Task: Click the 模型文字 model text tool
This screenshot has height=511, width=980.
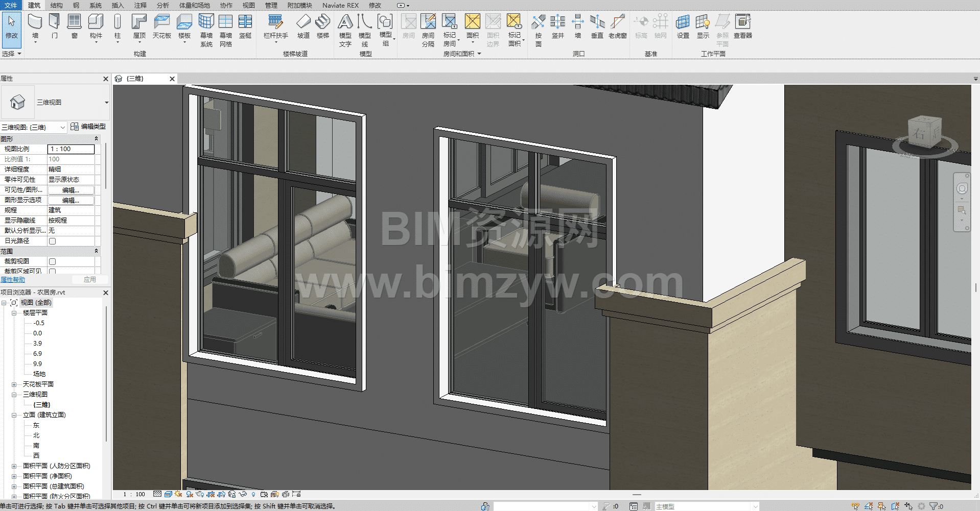Action: 345,30
